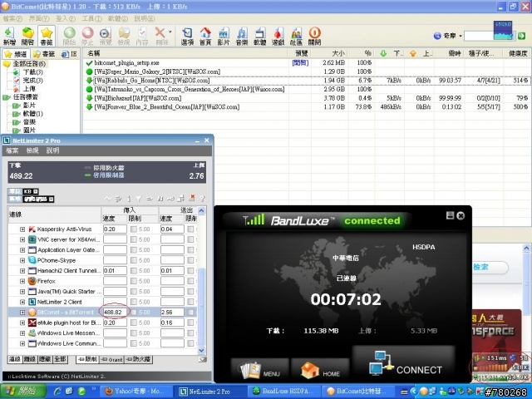Click the [開啟] preview link for bitcomet_plugin_setup.exe
Screen dimensions: 532x399
[x=300, y=63]
